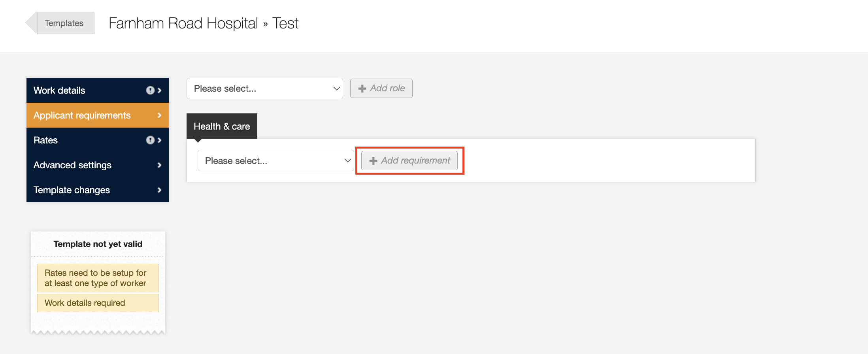The image size is (868, 354).
Task: Open Advanced settings in the sidebar
Action: 73,165
